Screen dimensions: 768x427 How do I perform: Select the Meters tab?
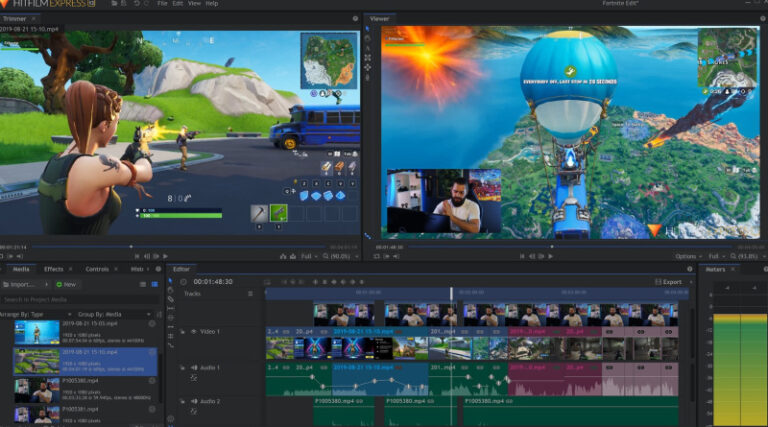pos(715,269)
